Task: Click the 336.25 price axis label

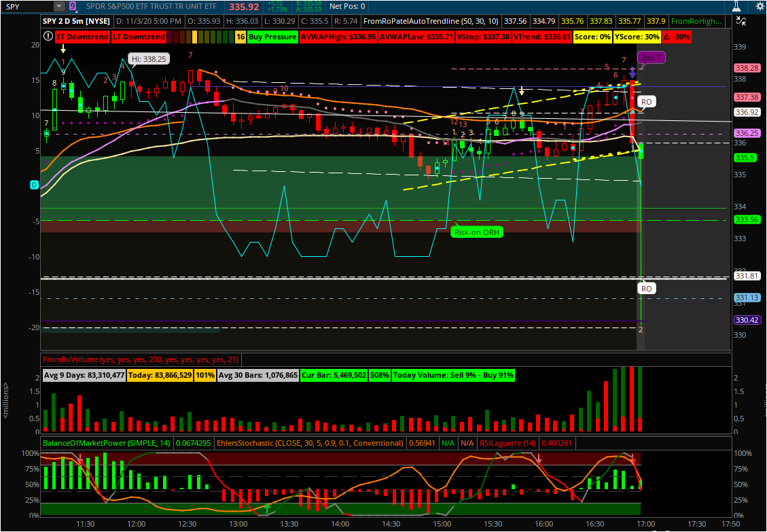Action: (747, 133)
